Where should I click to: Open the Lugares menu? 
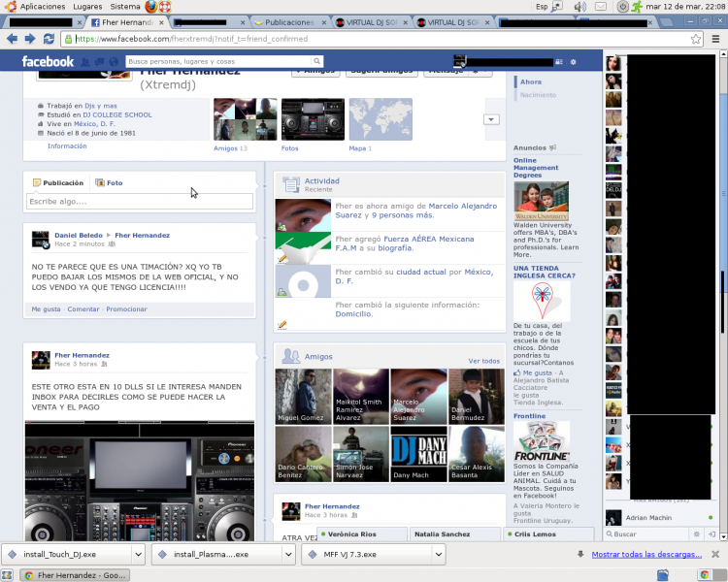click(x=87, y=7)
